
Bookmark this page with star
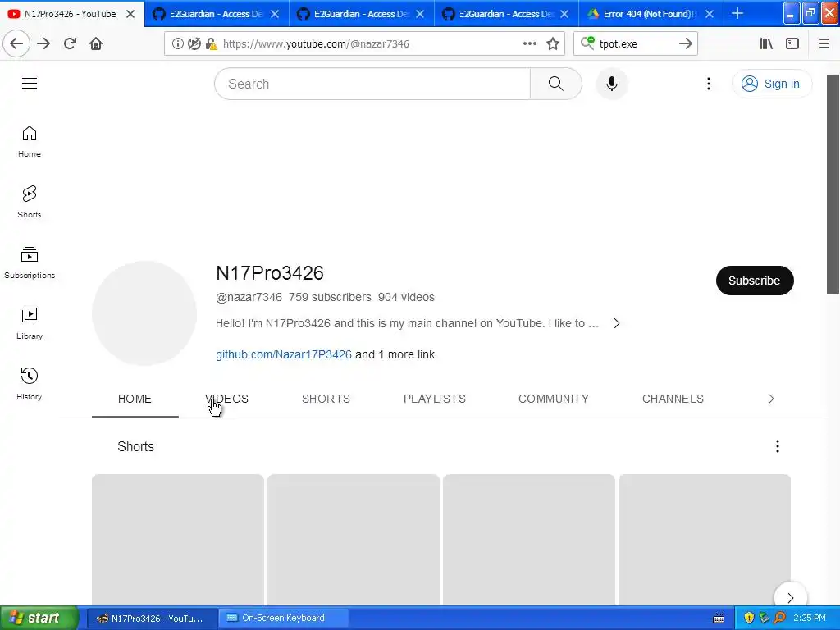coord(553,43)
